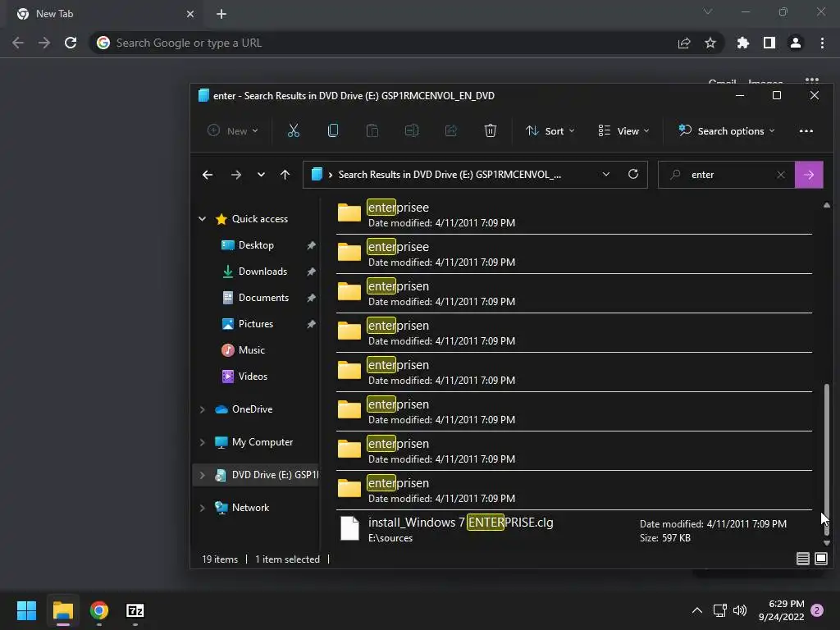Expand the OneDrive tree node
Viewport: 840px width, 630px height.
coord(202,409)
